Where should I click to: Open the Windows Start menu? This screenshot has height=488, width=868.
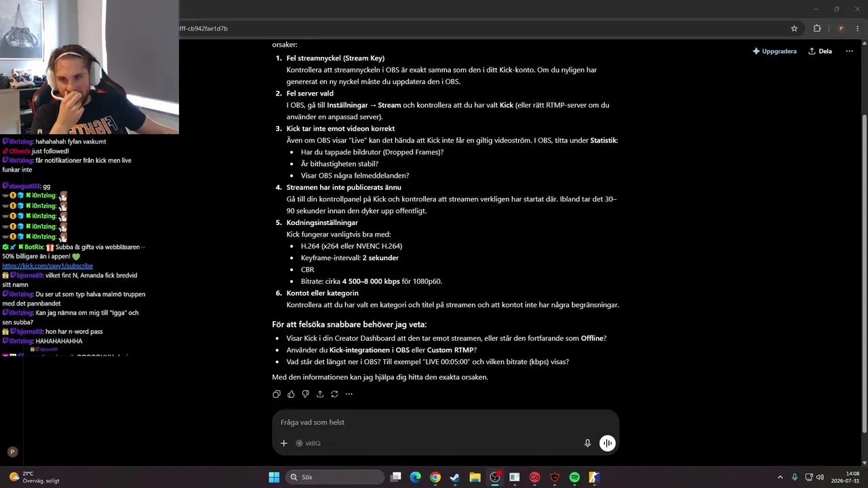tap(274, 477)
